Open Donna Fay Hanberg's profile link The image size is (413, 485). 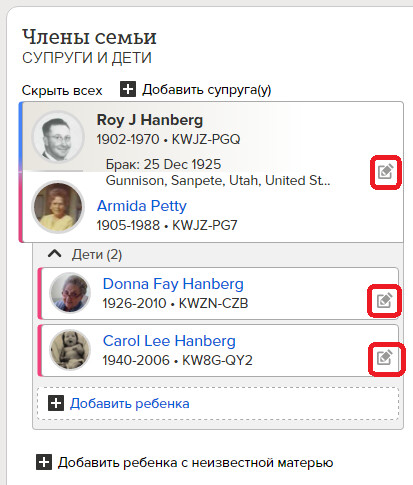173,284
